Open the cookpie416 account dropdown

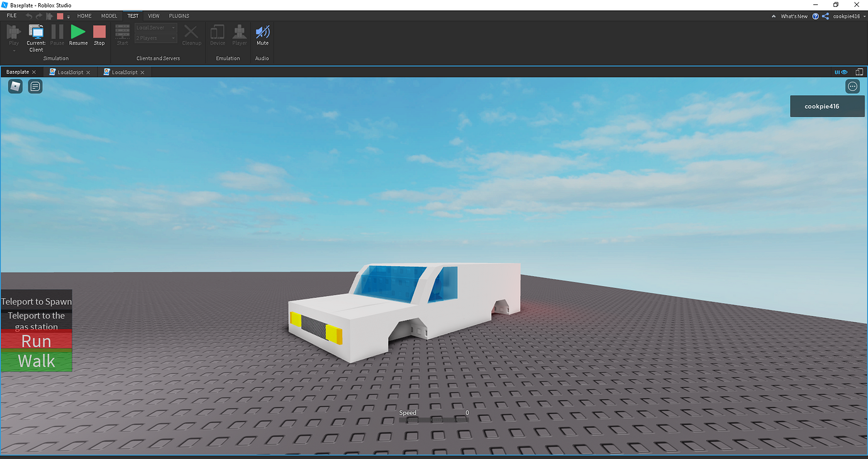[849, 16]
